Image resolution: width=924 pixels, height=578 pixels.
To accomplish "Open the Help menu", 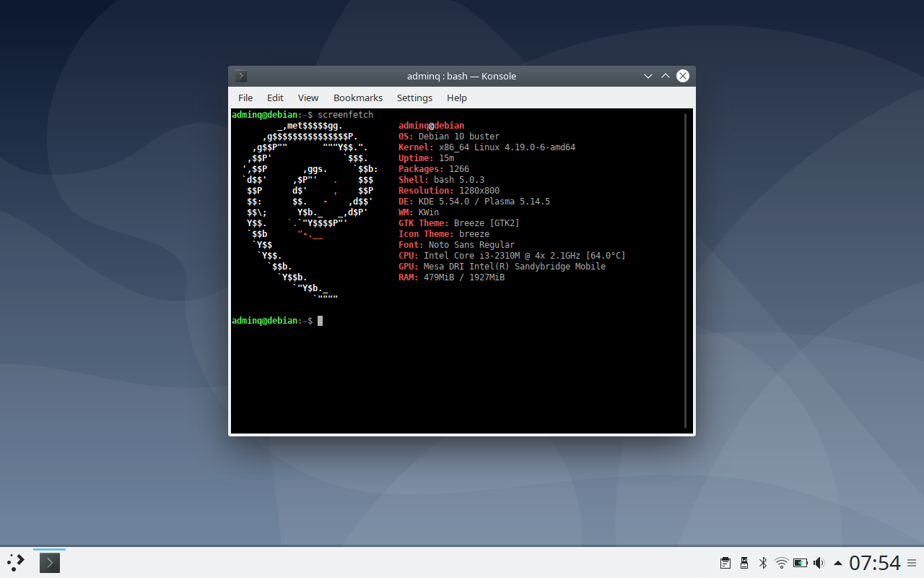I will point(457,98).
